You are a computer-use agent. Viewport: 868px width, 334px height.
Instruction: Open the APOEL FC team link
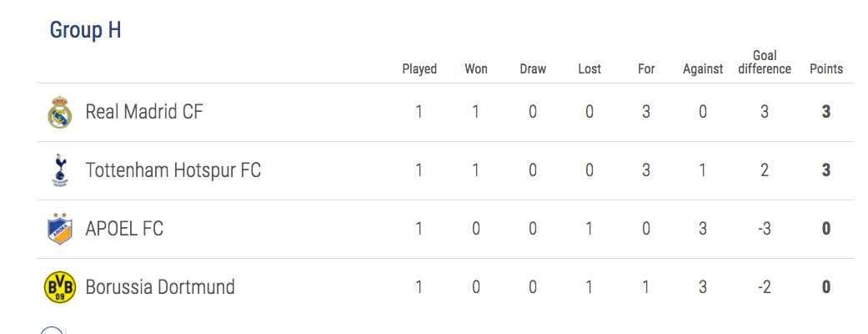point(124,229)
